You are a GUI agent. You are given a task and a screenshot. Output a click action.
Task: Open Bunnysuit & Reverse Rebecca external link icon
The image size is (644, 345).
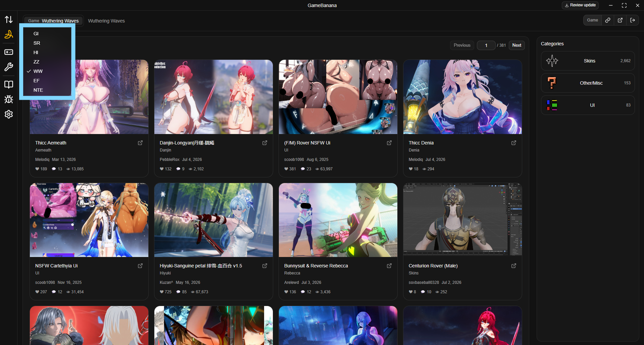(389, 266)
